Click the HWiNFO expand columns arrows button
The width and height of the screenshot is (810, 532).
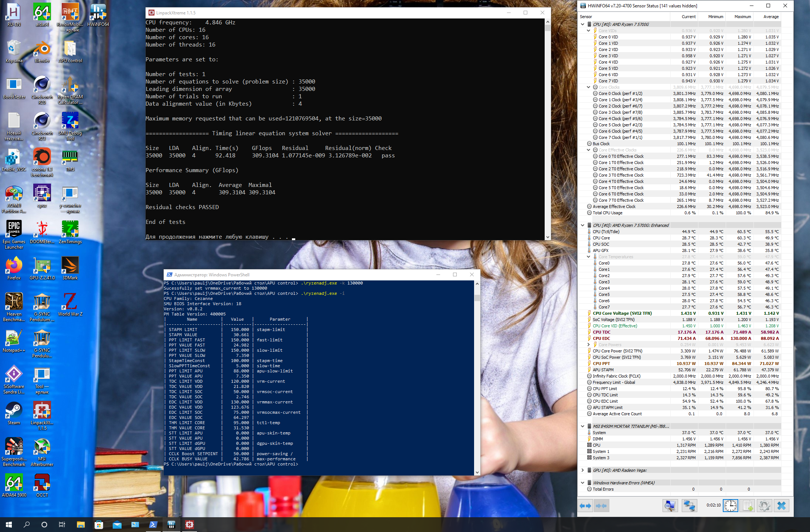click(585, 506)
